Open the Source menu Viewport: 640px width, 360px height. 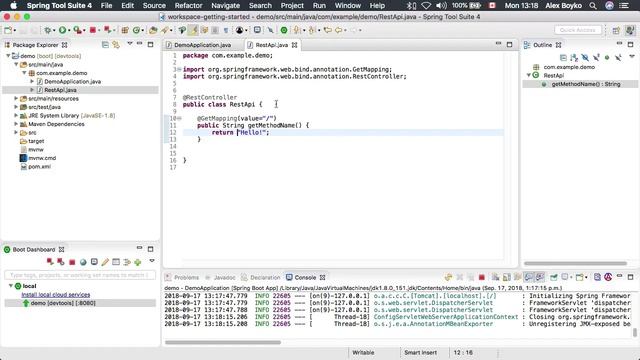coord(154,5)
